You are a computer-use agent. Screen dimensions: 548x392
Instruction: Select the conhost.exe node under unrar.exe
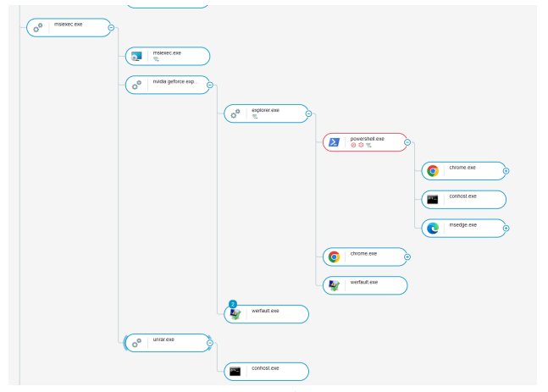(271, 371)
